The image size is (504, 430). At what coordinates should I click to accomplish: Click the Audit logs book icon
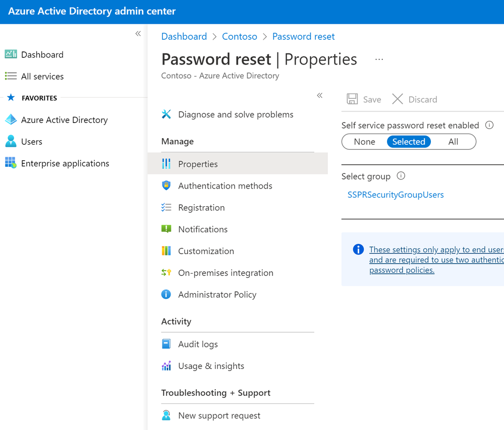(x=166, y=344)
